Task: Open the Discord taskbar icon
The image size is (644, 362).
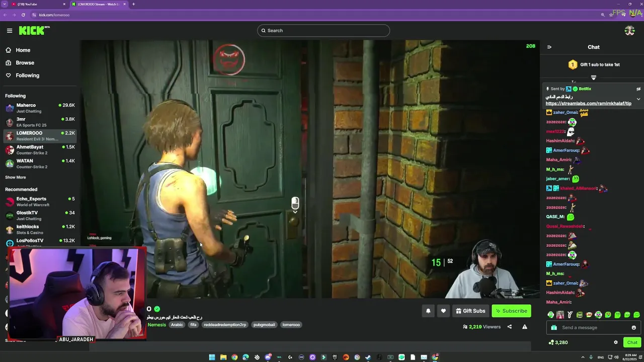Action: pyautogui.click(x=268, y=357)
